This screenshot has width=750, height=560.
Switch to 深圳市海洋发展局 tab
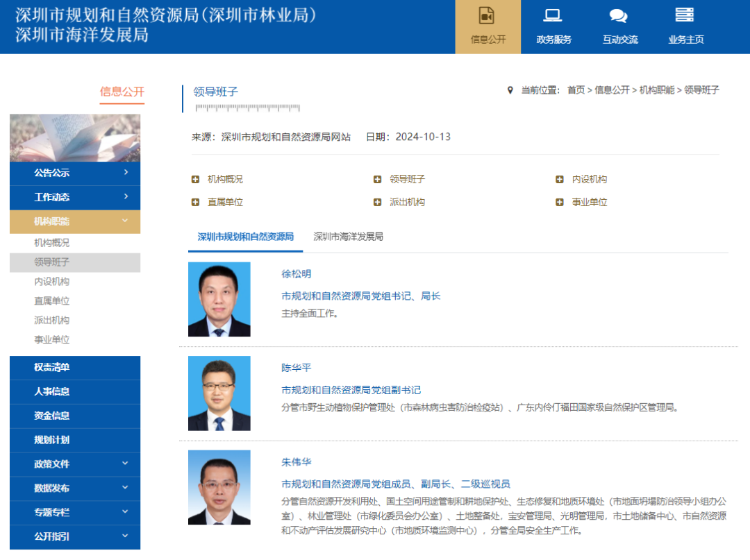(348, 237)
